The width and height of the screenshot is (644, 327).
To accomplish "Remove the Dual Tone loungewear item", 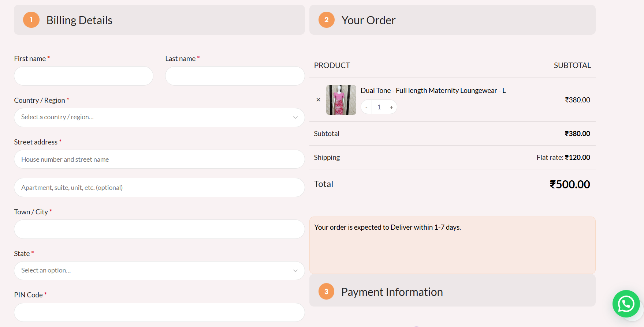I will 318,100.
